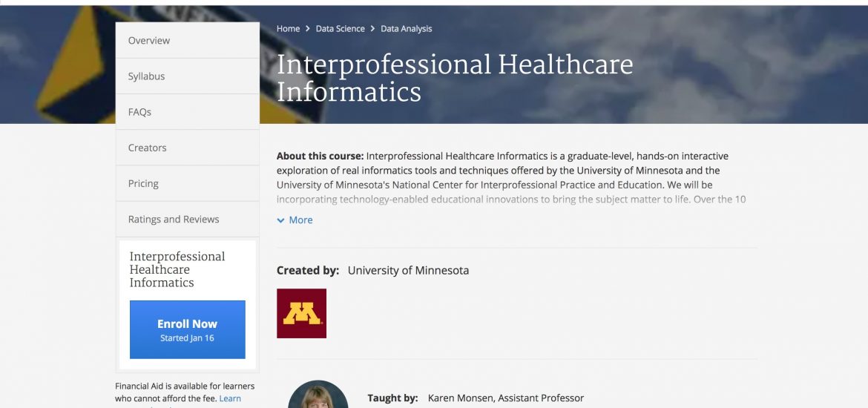Click the Financial Aid availability note
The width and height of the screenshot is (868, 408).
pos(185,392)
